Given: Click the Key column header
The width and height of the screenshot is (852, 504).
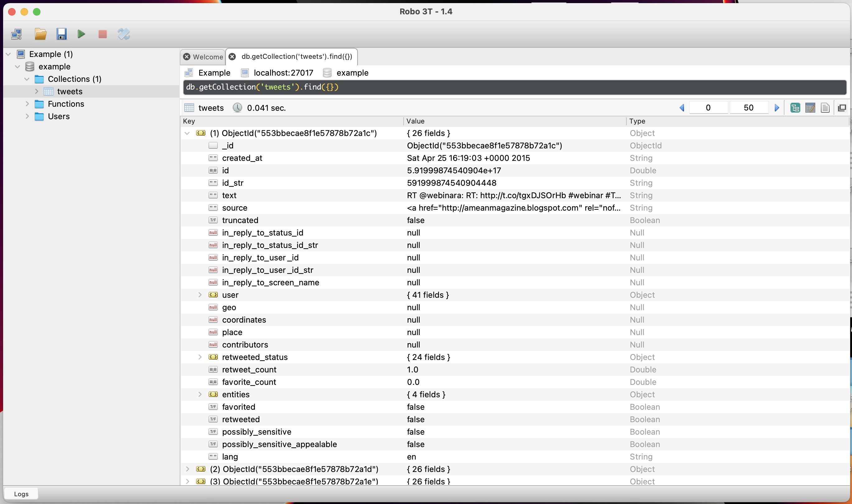Looking at the screenshot, I should [292, 121].
